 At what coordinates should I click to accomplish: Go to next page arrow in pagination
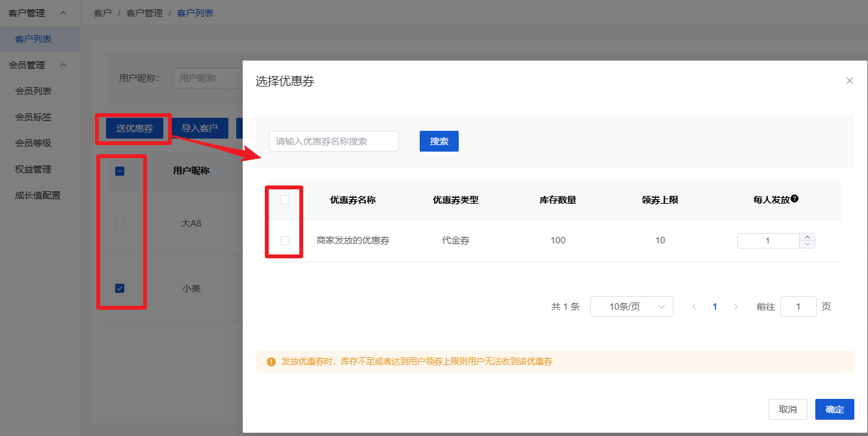(x=736, y=307)
